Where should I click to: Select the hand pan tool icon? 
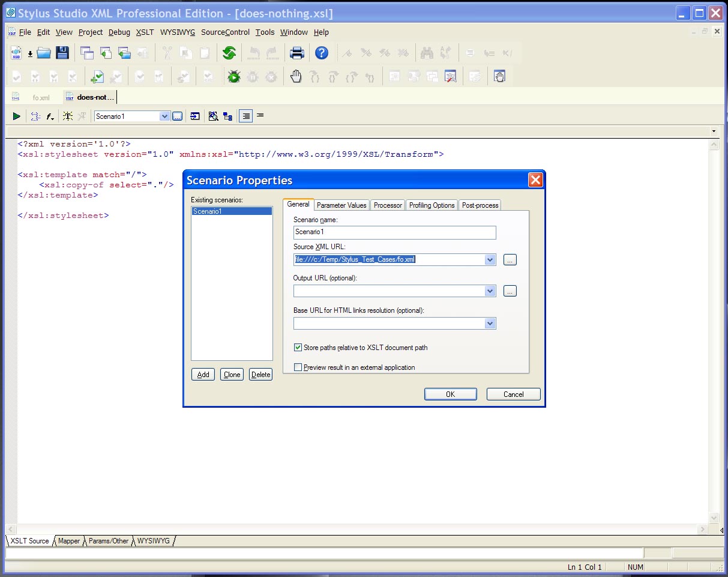[x=296, y=77]
